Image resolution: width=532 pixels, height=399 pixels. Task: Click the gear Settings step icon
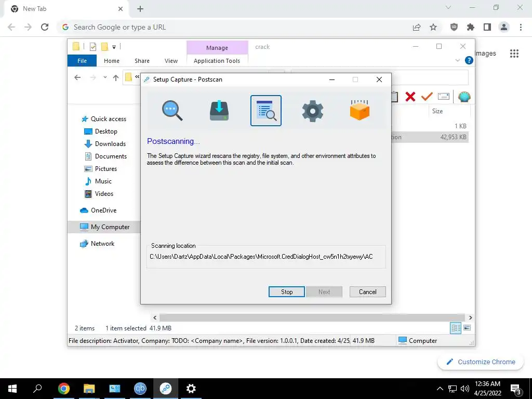312,111
